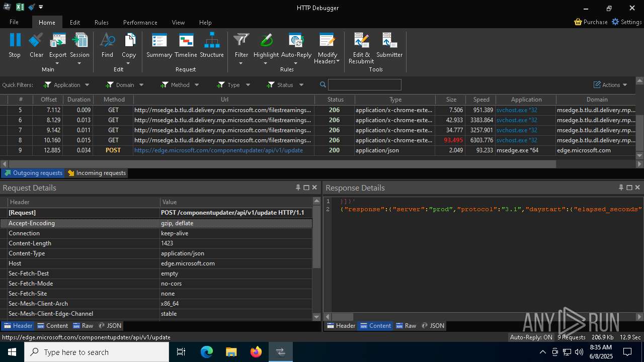
Task: Open File Explorer from taskbar
Action: [x=231, y=352]
